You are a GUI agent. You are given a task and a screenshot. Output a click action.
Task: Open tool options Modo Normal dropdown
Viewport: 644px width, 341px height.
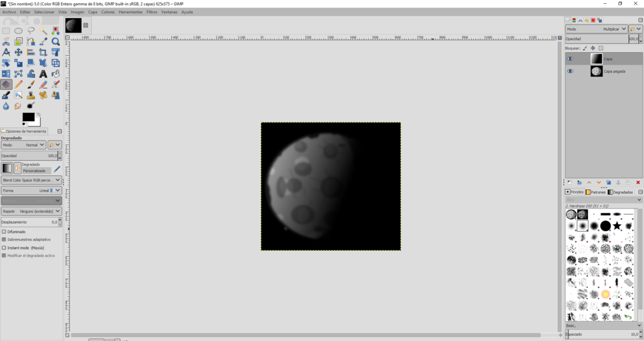click(23, 145)
